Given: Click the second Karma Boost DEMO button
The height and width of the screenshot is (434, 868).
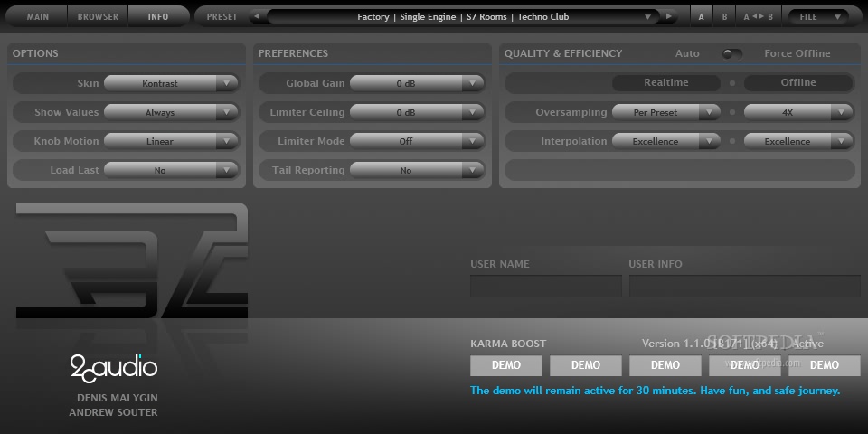Looking at the screenshot, I should tap(586, 365).
